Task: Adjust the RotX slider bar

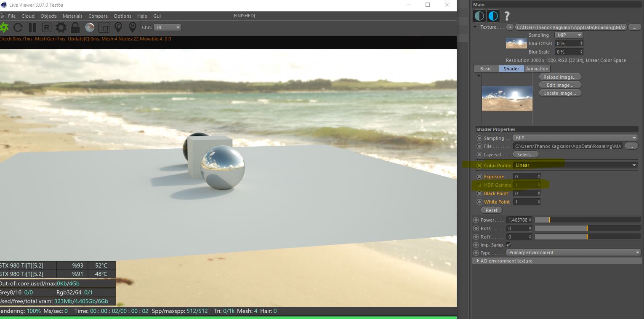Action: click(588, 228)
